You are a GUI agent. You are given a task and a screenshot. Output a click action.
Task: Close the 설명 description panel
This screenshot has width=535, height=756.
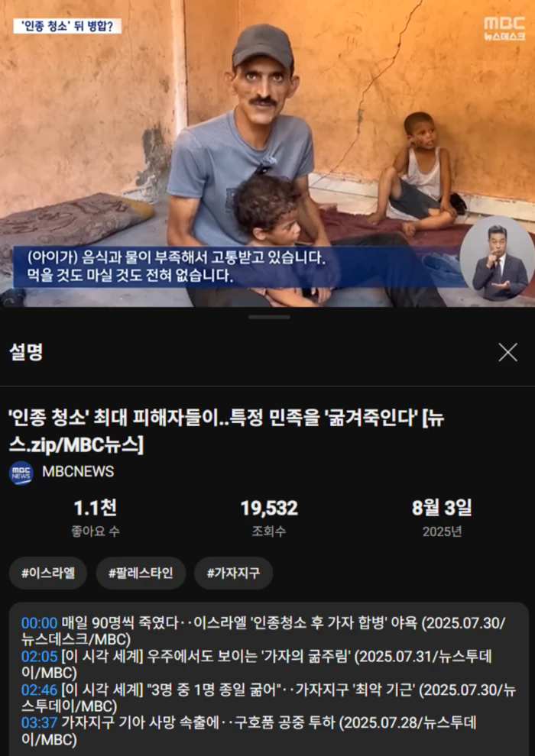click(508, 353)
